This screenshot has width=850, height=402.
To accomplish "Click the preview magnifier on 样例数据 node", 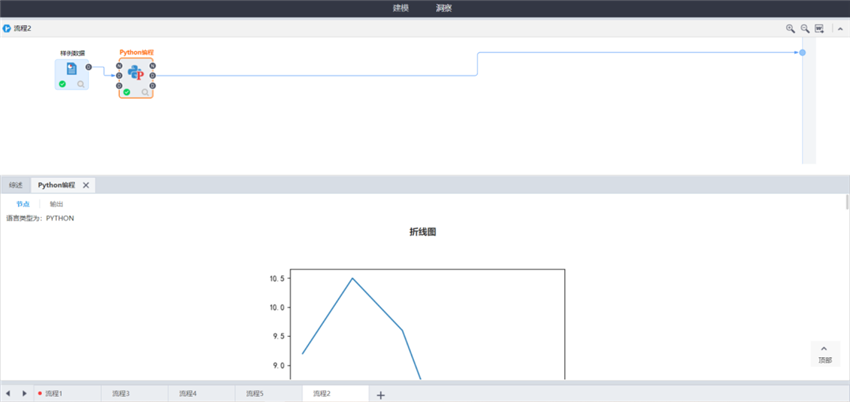I will coord(81,84).
